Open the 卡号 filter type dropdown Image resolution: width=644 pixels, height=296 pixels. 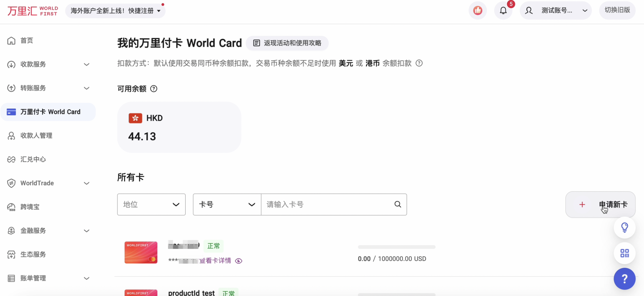coord(227,204)
